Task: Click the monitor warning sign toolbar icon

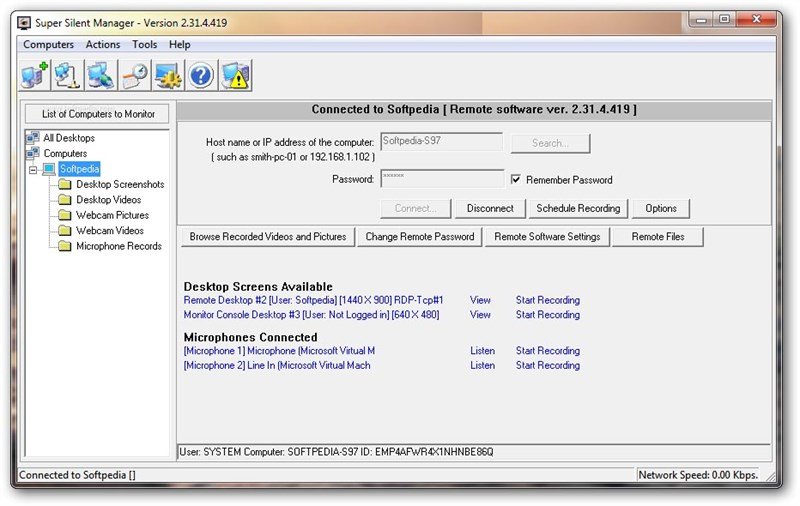Action: click(236, 75)
